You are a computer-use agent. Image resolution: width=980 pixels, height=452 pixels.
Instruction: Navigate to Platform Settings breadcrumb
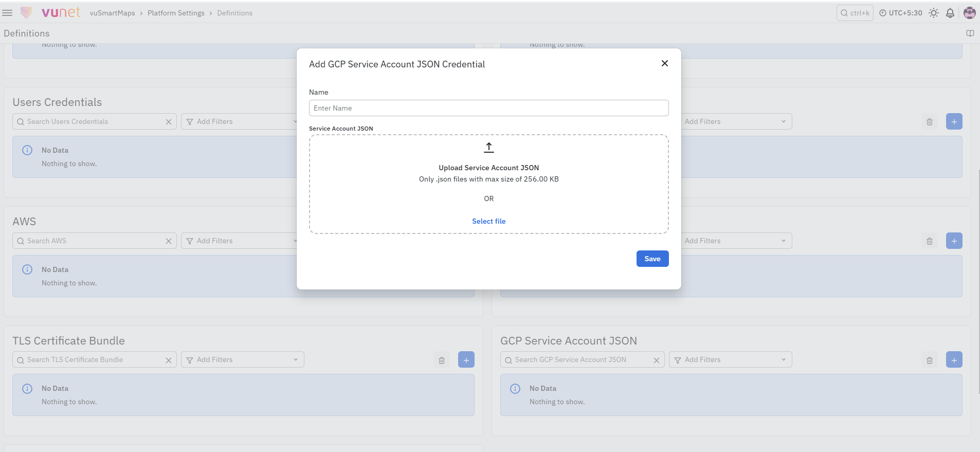coord(176,13)
